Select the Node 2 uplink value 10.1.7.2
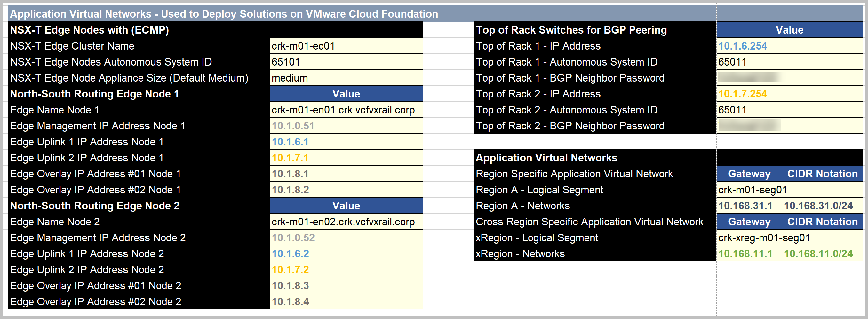The height and width of the screenshot is (319, 868). (x=346, y=270)
